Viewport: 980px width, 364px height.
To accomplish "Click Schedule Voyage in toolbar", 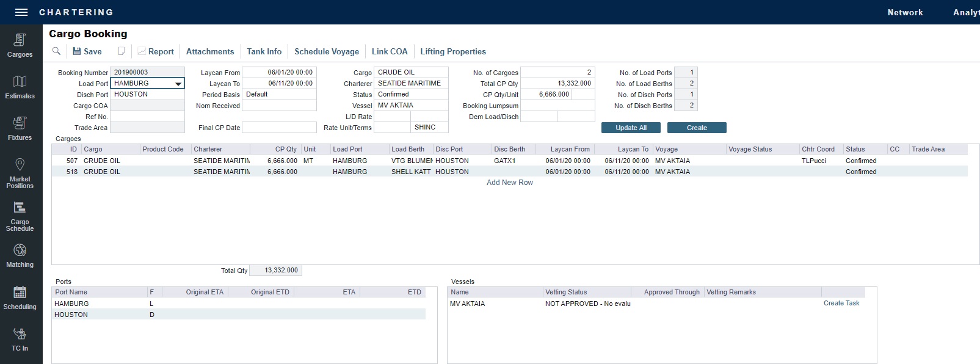I will pos(327,51).
